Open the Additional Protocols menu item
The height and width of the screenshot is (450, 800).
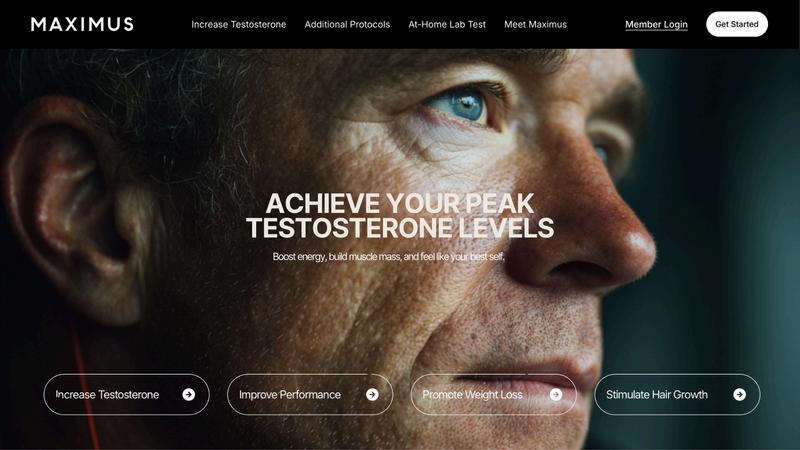coord(347,24)
